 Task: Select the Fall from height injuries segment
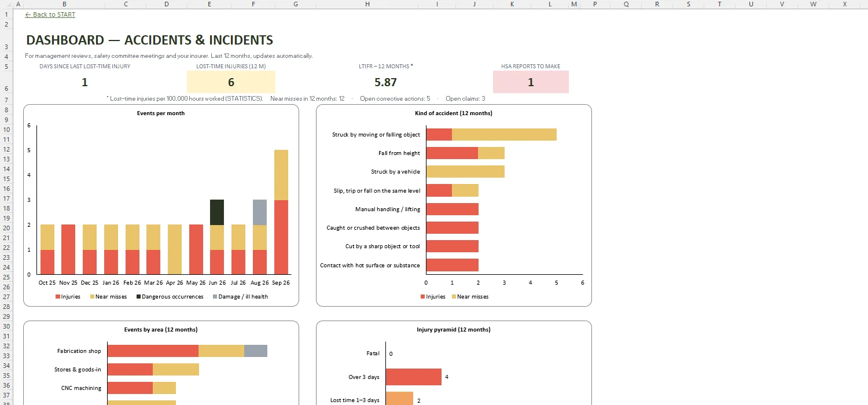click(x=452, y=153)
